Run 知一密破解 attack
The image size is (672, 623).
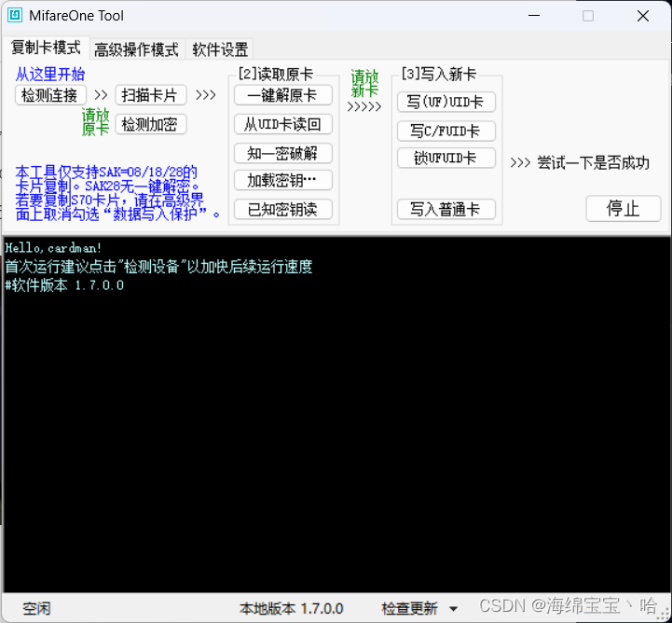click(282, 154)
